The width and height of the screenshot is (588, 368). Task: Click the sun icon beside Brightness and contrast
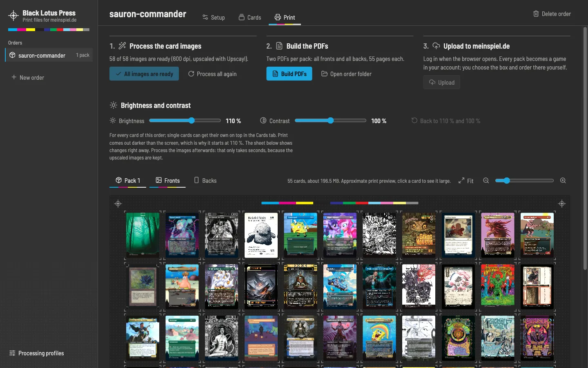[x=113, y=105]
